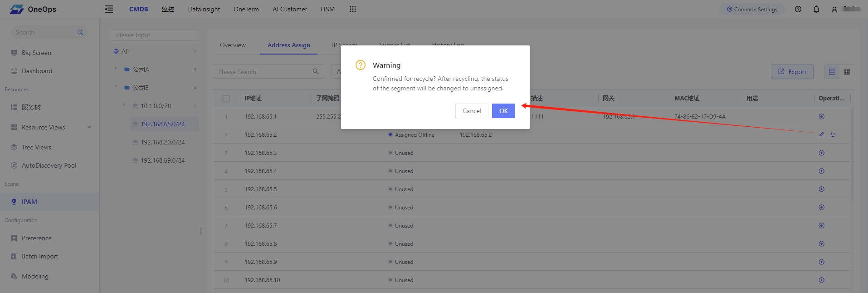Select subnet 192.168.65.0/24 in tree
This screenshot has width=868, height=293.
point(164,124)
